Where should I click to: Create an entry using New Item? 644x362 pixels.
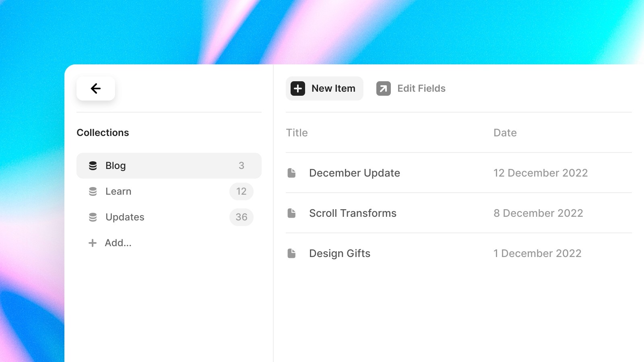pyautogui.click(x=324, y=88)
